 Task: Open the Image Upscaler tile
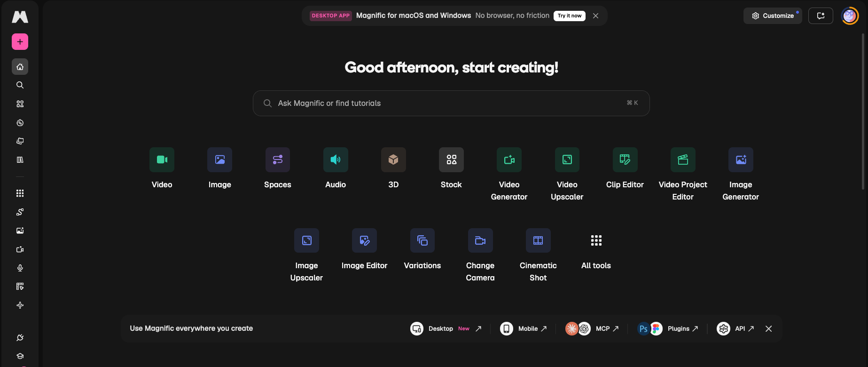pos(306,255)
